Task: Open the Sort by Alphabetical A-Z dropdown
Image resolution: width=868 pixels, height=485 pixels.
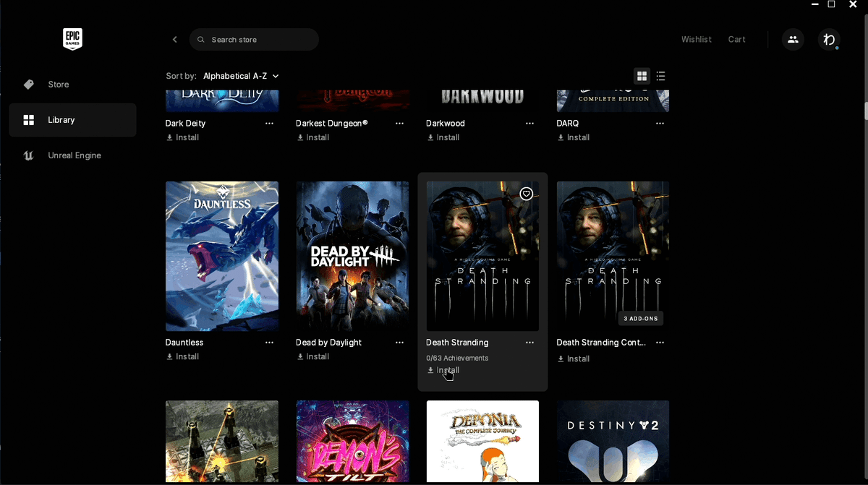Action: pos(241,76)
